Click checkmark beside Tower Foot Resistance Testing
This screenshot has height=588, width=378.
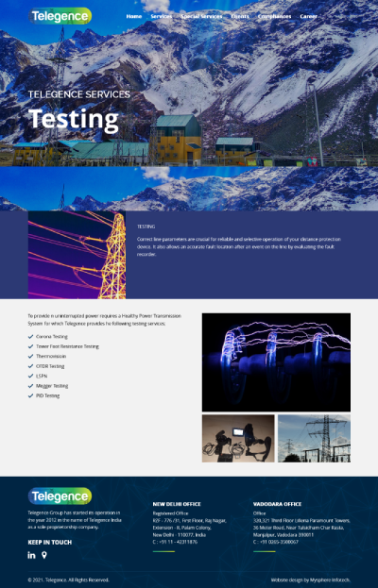[x=31, y=346]
